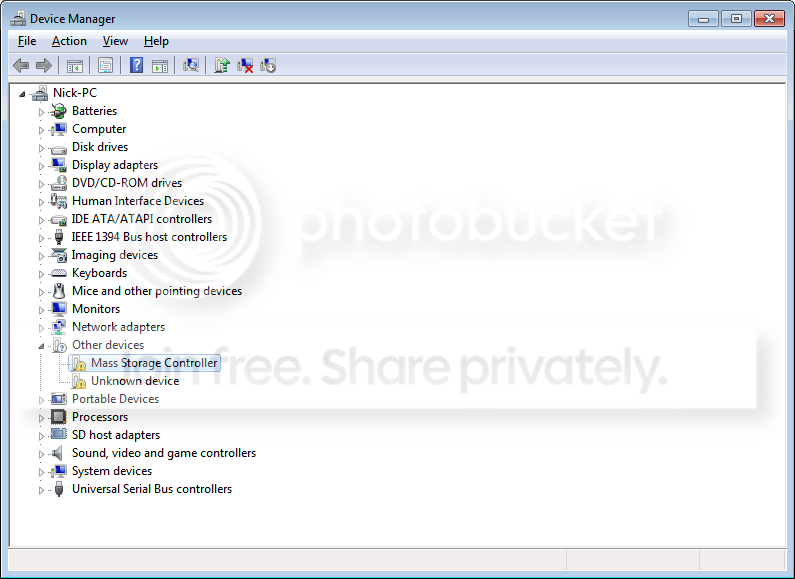The image size is (795, 579).
Task: Click the Forward arrow in the toolbar
Action: point(44,65)
